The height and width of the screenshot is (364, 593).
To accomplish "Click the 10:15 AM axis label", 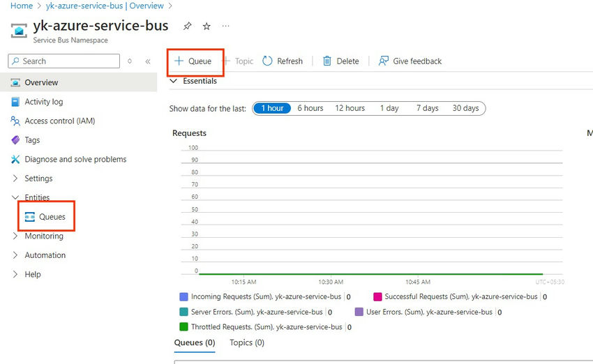I will 243,282.
